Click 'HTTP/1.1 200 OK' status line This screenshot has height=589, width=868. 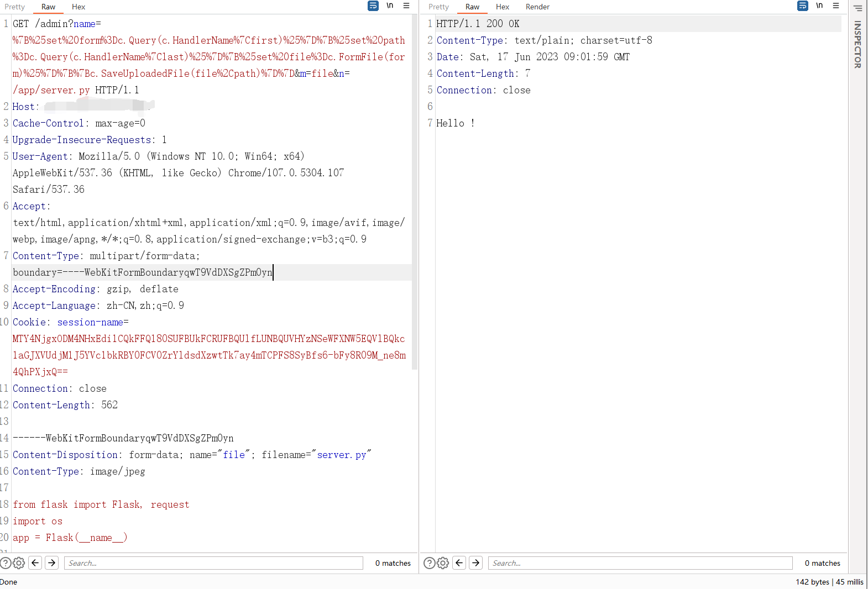[478, 24]
